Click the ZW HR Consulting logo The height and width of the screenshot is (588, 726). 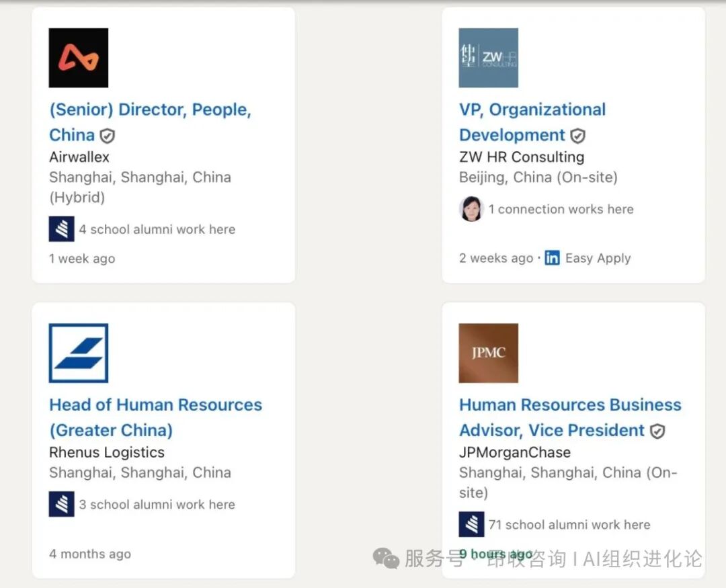tap(488, 58)
